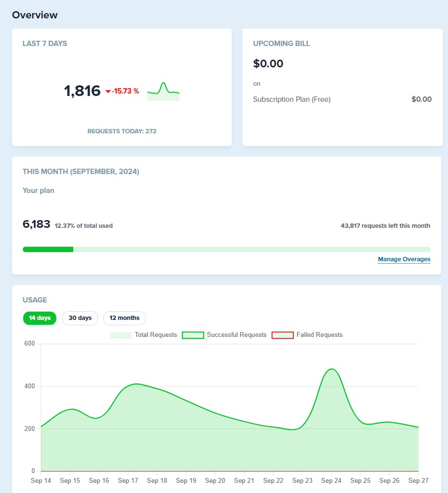The image size is (448, 493).
Task: Click the red downward trend arrow icon
Action: pos(108,91)
